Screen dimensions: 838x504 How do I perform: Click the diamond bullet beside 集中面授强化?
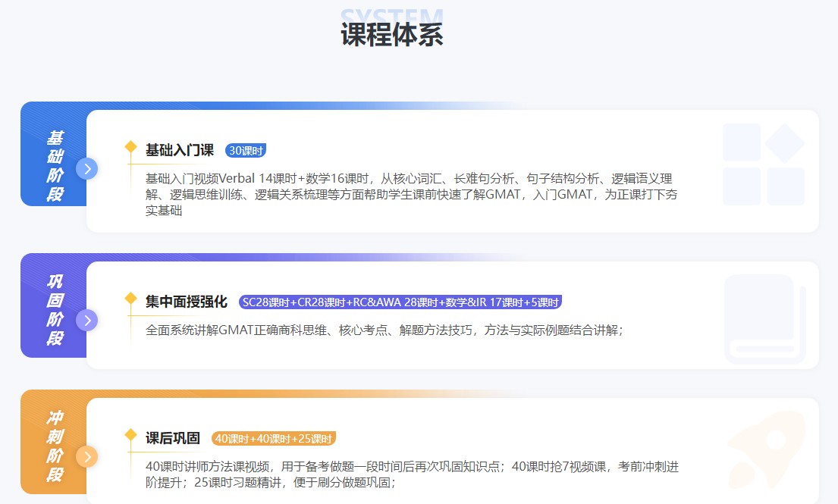pyautogui.click(x=130, y=298)
